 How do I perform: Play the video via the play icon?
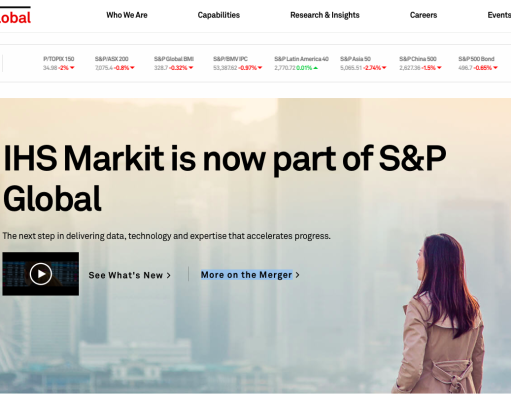coord(41,274)
